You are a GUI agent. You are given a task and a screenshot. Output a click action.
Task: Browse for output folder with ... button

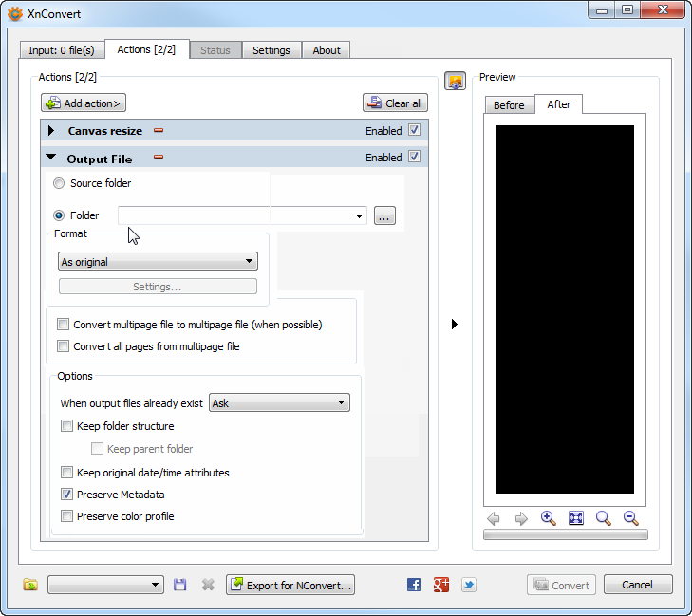pos(384,215)
